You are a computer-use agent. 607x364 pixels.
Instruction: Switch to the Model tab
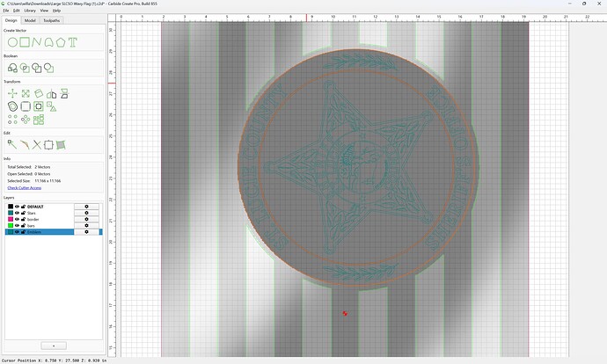tap(30, 20)
